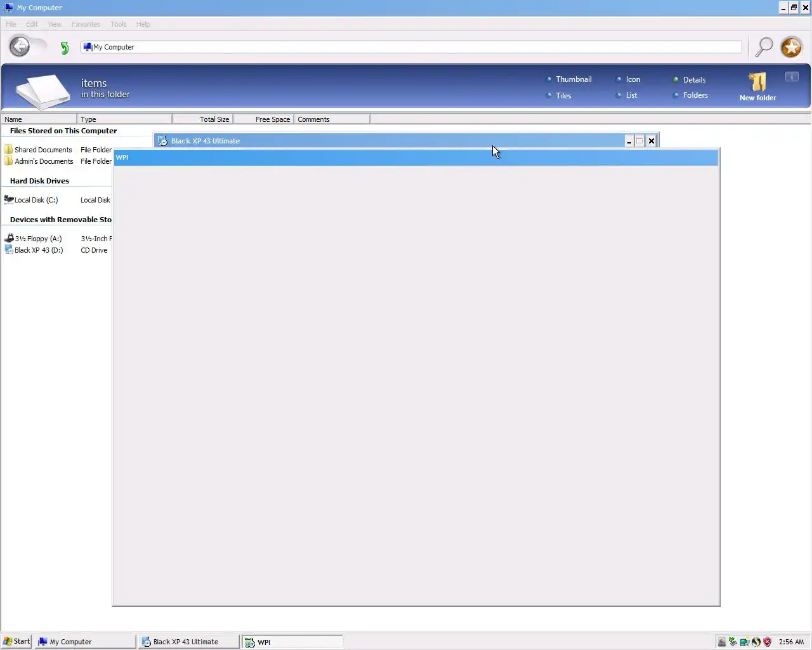Click the Black XP 43 Ultimate title bar icon
The width and height of the screenshot is (812, 650).
[162, 141]
